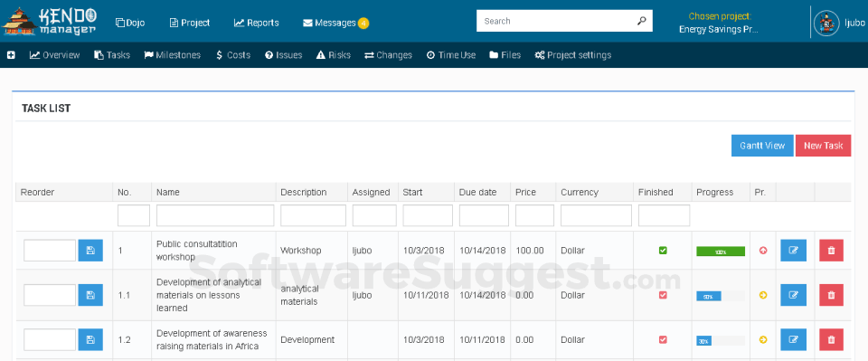Click the search magnifier icon
Image resolution: width=868 pixels, height=361 pixels.
tap(642, 21)
